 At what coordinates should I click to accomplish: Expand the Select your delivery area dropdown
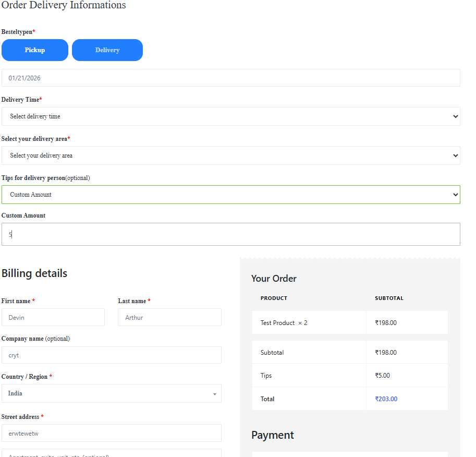(230, 155)
